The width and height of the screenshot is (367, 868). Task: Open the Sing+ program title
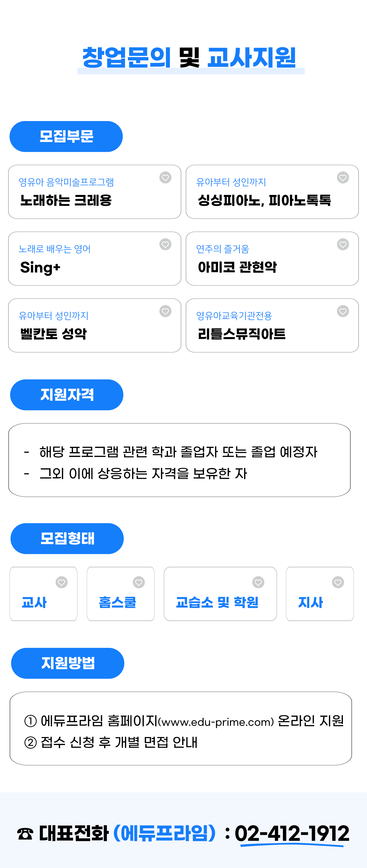[x=40, y=268]
